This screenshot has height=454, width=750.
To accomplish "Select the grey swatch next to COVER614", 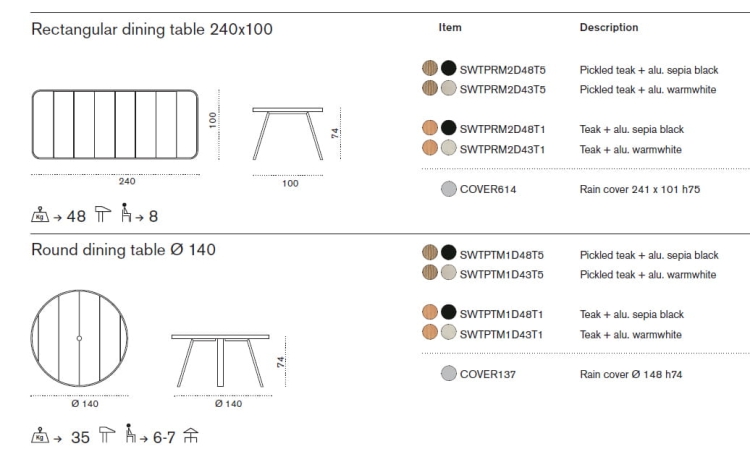I will tap(449, 188).
